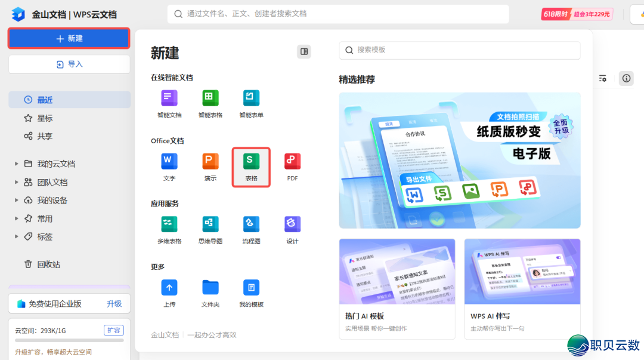Viewport: 644px width, 360px height.
Task: Click the 金山文档 logo icon
Action: point(18,14)
